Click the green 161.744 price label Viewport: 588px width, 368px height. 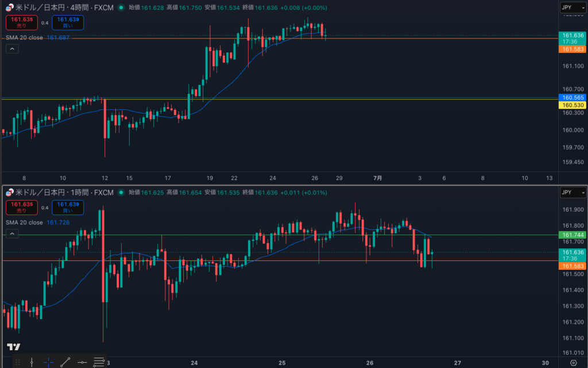[x=572, y=235]
